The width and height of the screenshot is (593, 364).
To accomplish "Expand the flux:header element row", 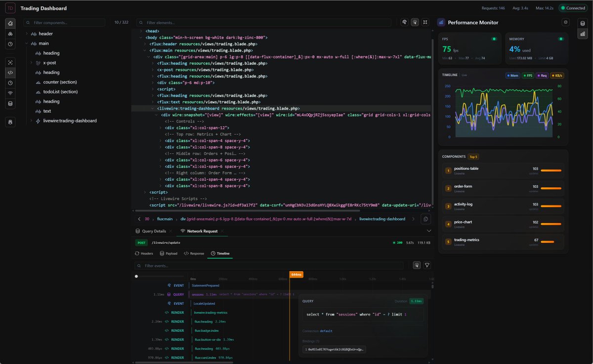I will (x=145, y=44).
